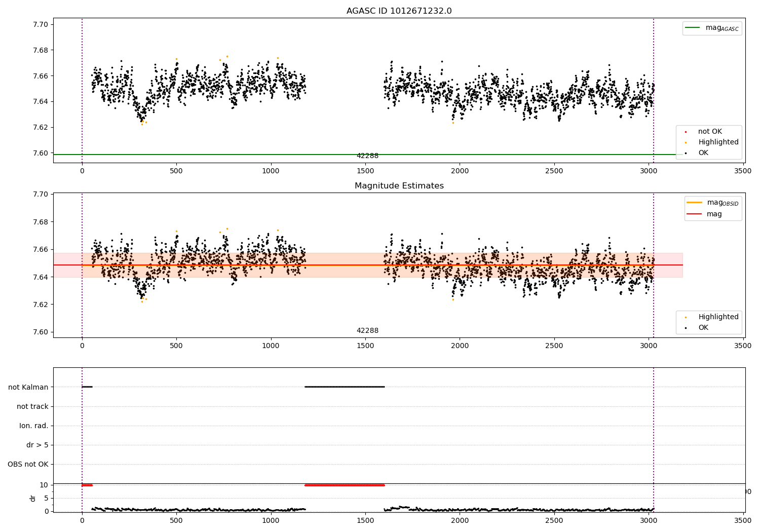Click the title 'AGASC ID 1012671232.0'
760x532 pixels.
399,11
